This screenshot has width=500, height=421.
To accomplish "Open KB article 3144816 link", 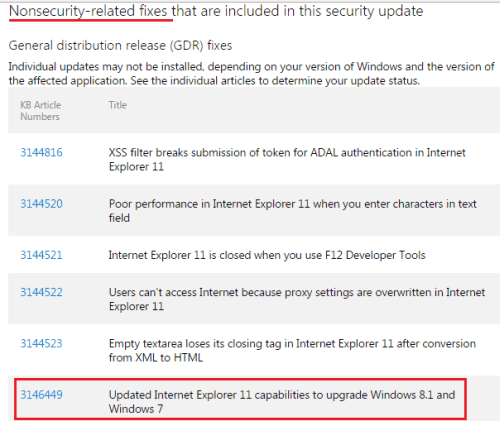I will pos(41,152).
